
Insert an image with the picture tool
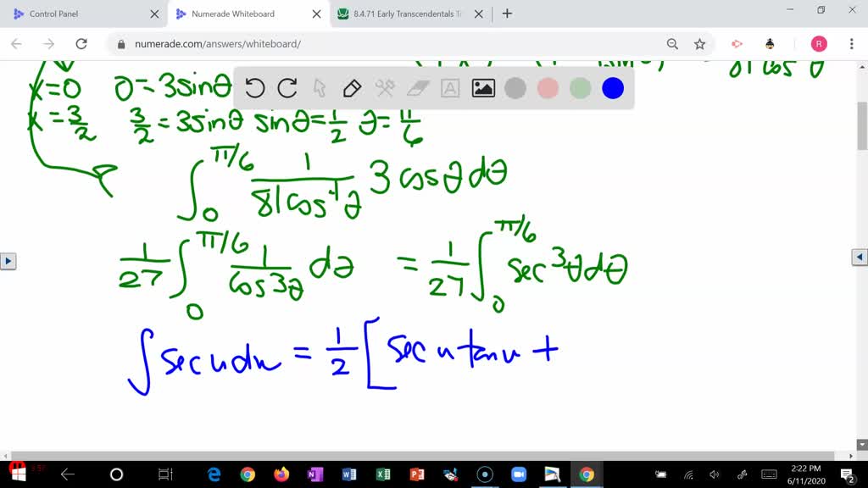(x=482, y=88)
